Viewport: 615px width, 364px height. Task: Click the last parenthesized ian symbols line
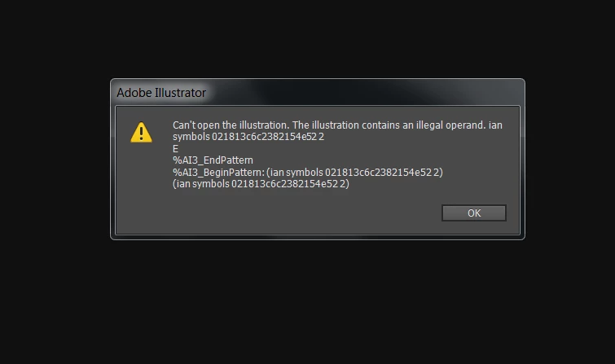[x=261, y=184]
